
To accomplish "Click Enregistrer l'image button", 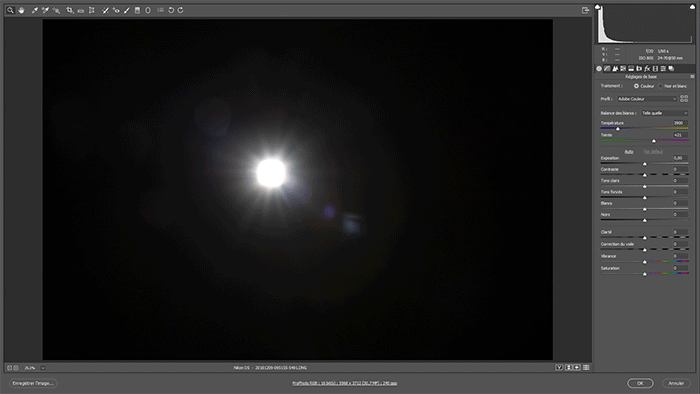I will click(x=33, y=383).
